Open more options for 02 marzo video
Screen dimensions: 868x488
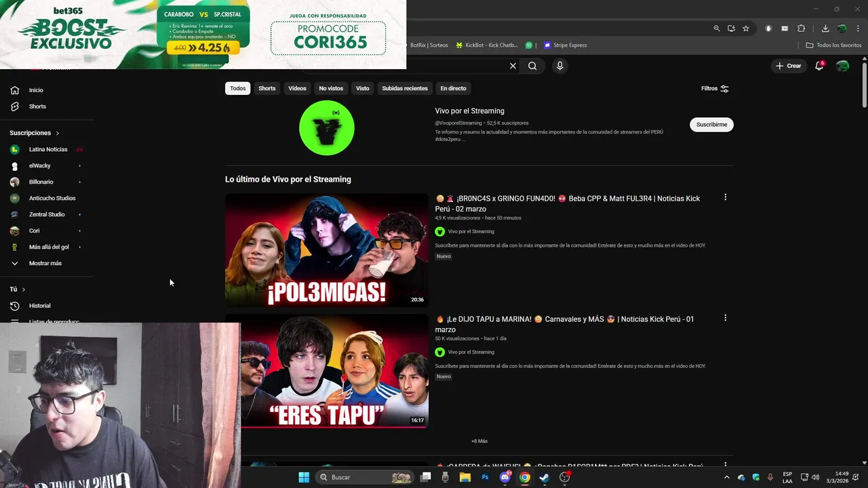pyautogui.click(x=725, y=197)
